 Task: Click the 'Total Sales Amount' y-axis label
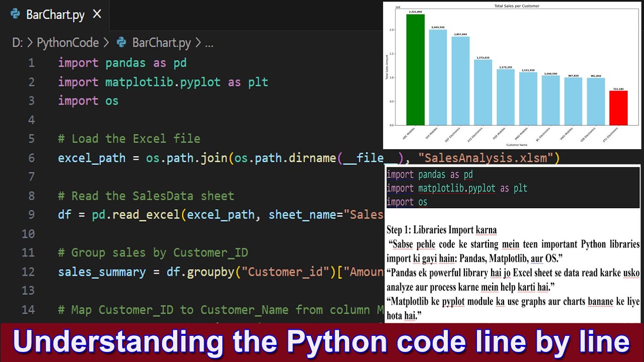(x=387, y=67)
